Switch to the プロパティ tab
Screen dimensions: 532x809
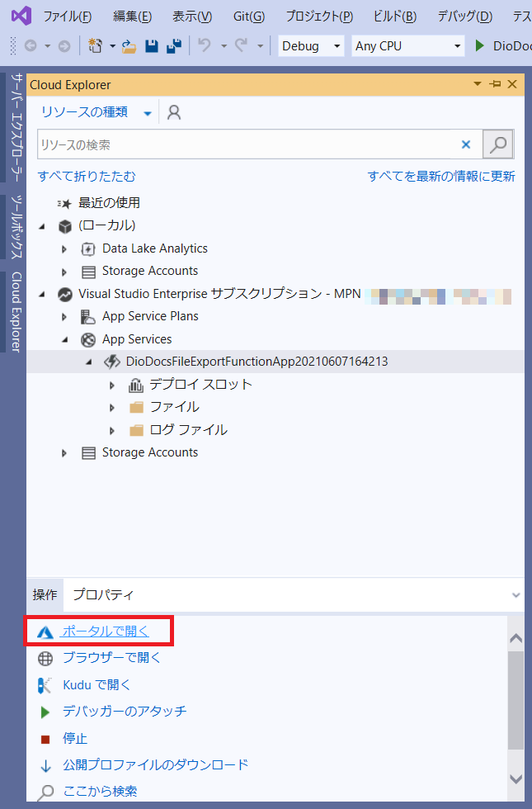[x=103, y=595]
